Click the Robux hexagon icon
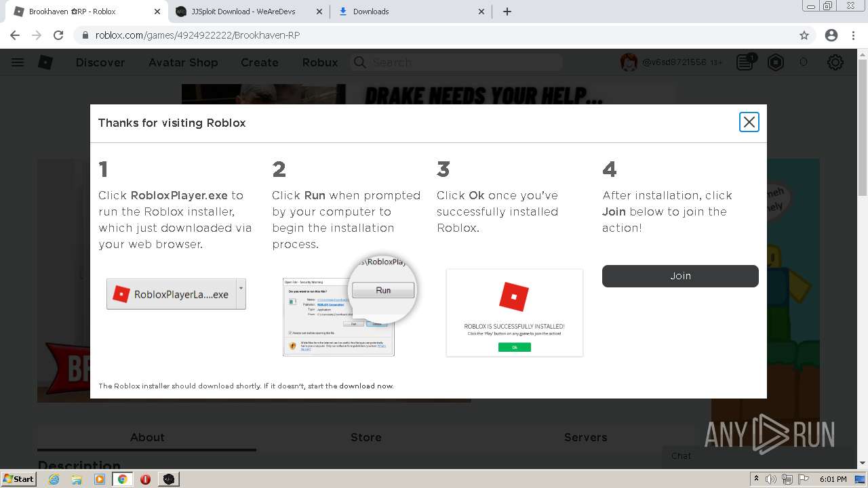The width and height of the screenshot is (868, 488). click(x=776, y=62)
